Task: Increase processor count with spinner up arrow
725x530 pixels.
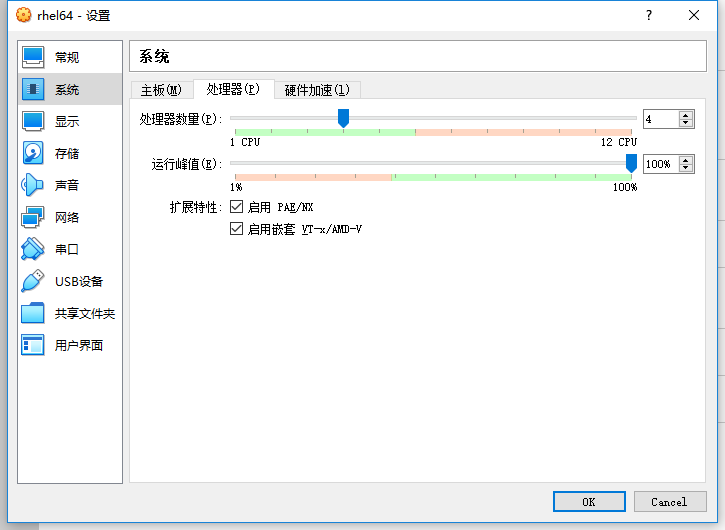Action: (x=686, y=115)
